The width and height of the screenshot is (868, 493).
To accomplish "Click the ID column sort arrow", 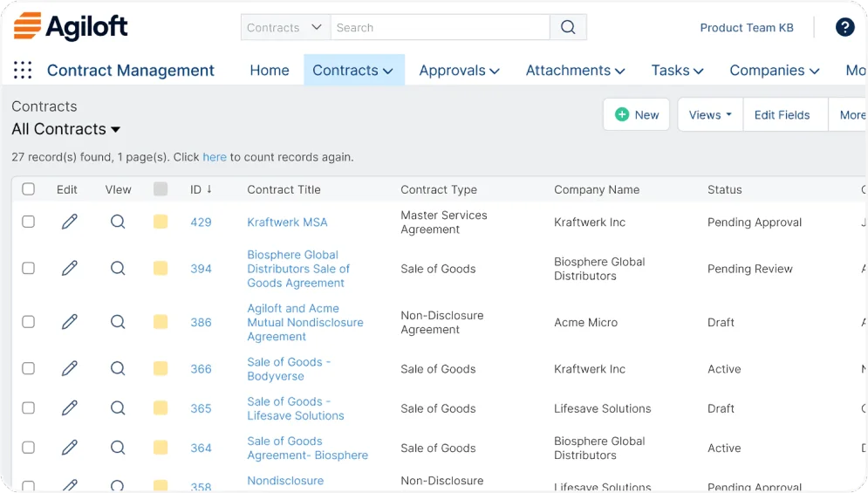I will tap(209, 189).
